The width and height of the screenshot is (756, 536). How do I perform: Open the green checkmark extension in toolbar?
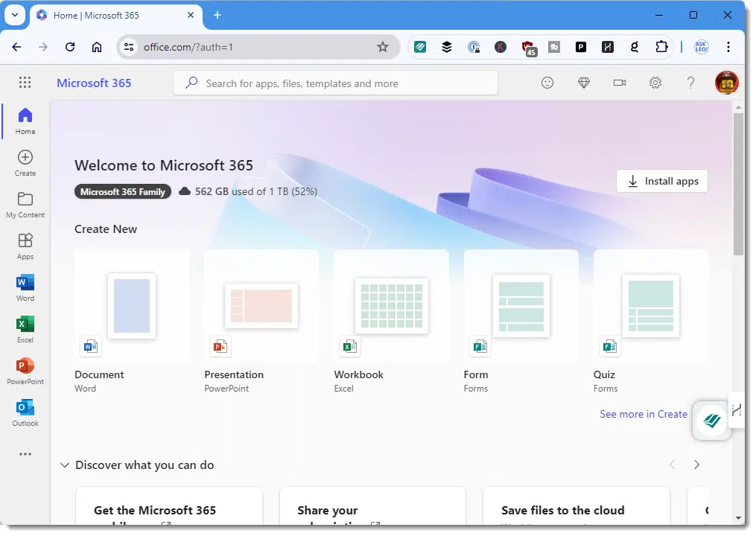(x=420, y=47)
